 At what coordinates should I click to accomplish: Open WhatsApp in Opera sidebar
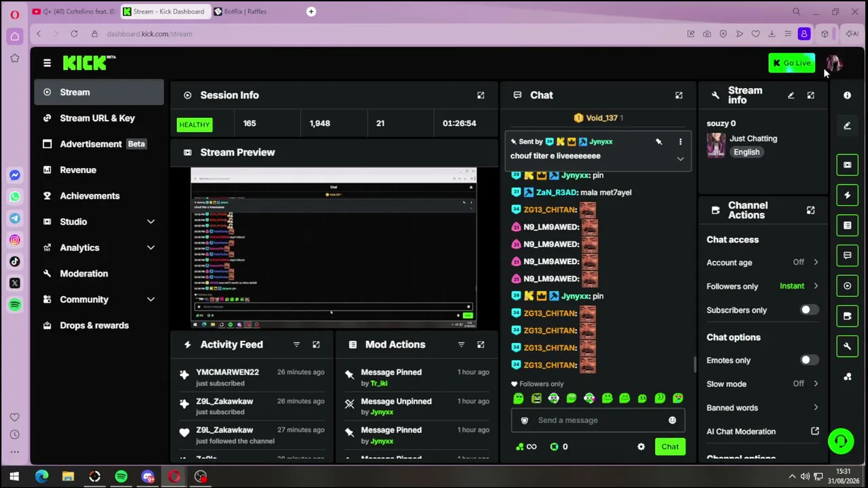(x=15, y=197)
